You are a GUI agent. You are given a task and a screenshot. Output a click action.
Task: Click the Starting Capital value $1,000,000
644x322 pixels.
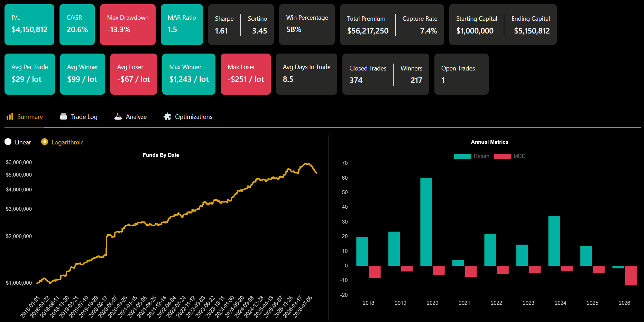click(475, 31)
